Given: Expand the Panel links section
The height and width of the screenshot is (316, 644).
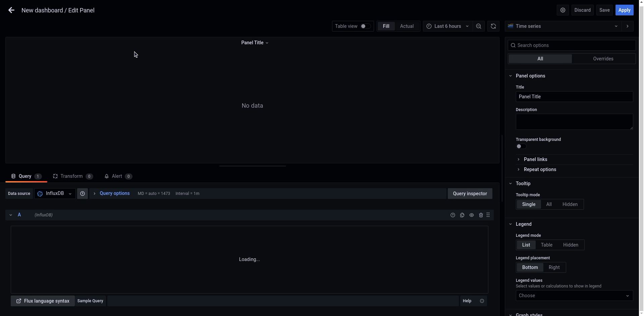Looking at the screenshot, I should coord(535,159).
